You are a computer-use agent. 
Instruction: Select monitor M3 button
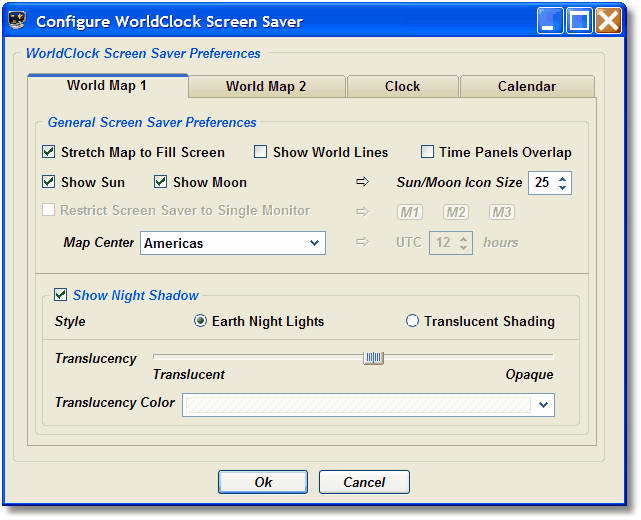point(502,212)
